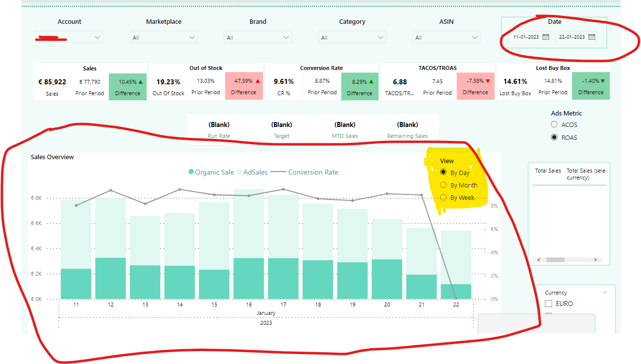This screenshot has height=364, width=641.
Task: Click the Organic Sale legend marker
Action: (191, 172)
